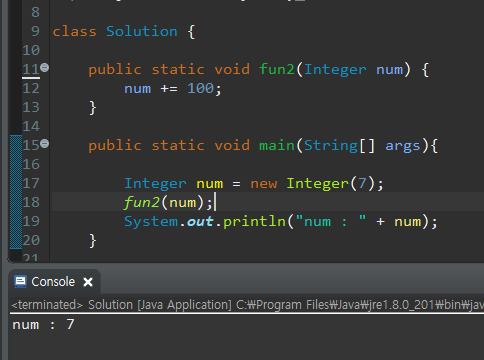Click 'System' on line 19

coord(151,222)
